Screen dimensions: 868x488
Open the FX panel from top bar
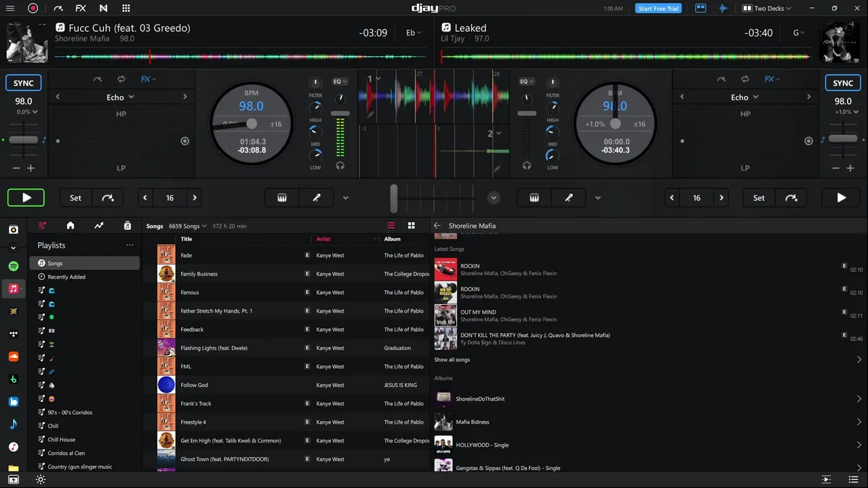tap(81, 8)
